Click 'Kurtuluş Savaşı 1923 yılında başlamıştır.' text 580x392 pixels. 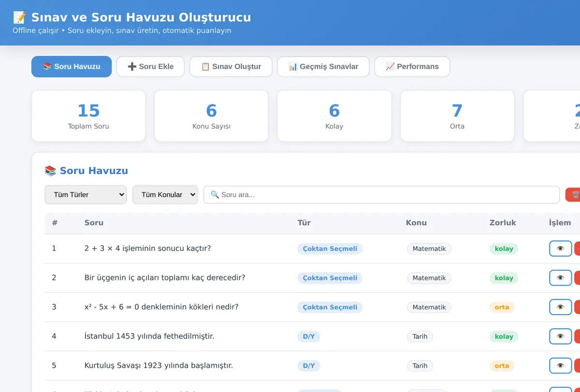[159, 365]
